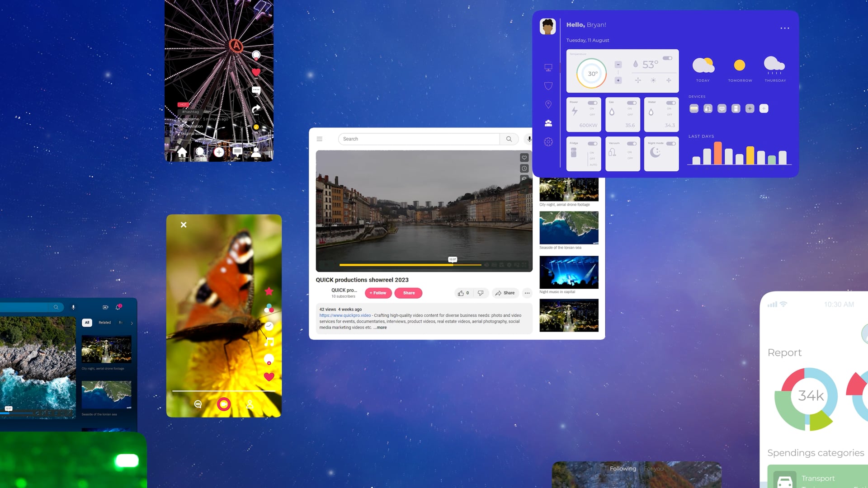Click the microphone icon beside the search bar
868x488 pixels.
pyautogui.click(x=529, y=139)
